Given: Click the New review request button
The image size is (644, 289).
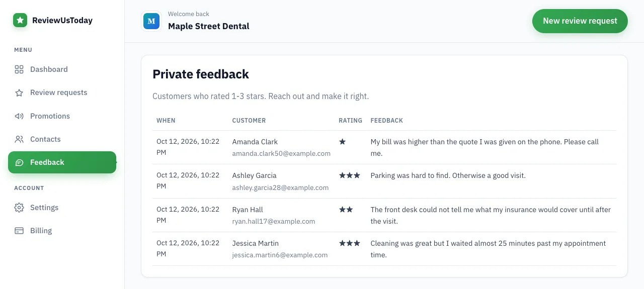Looking at the screenshot, I should (580, 21).
